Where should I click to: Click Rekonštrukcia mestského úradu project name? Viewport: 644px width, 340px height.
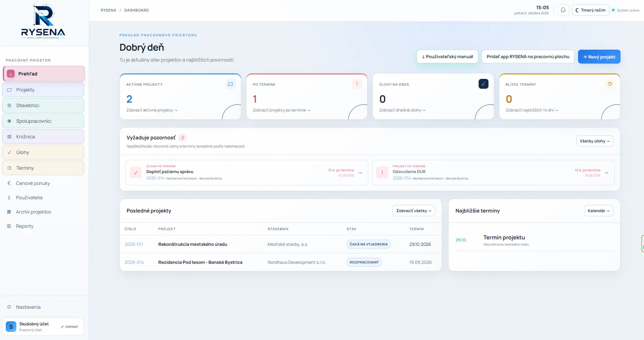click(193, 244)
